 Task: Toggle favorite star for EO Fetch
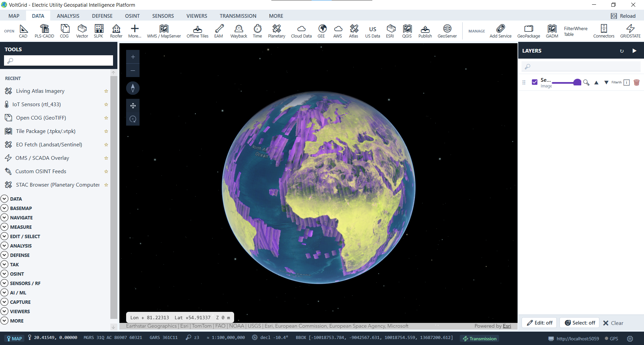(106, 145)
